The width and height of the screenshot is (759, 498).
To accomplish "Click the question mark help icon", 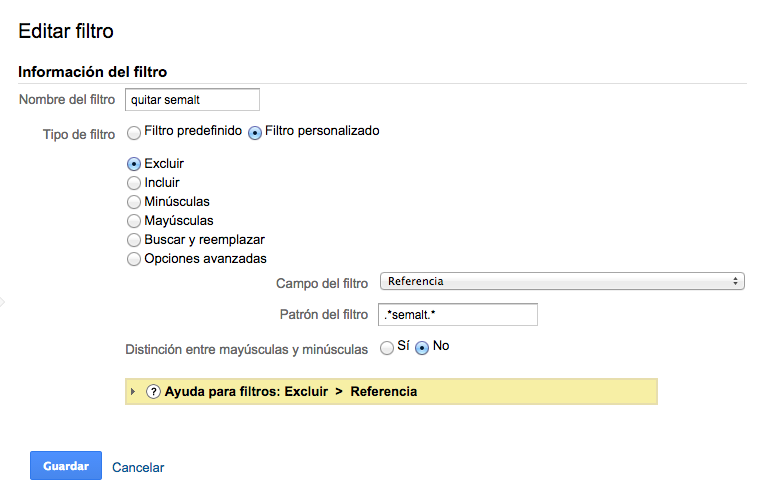I will point(153,392).
